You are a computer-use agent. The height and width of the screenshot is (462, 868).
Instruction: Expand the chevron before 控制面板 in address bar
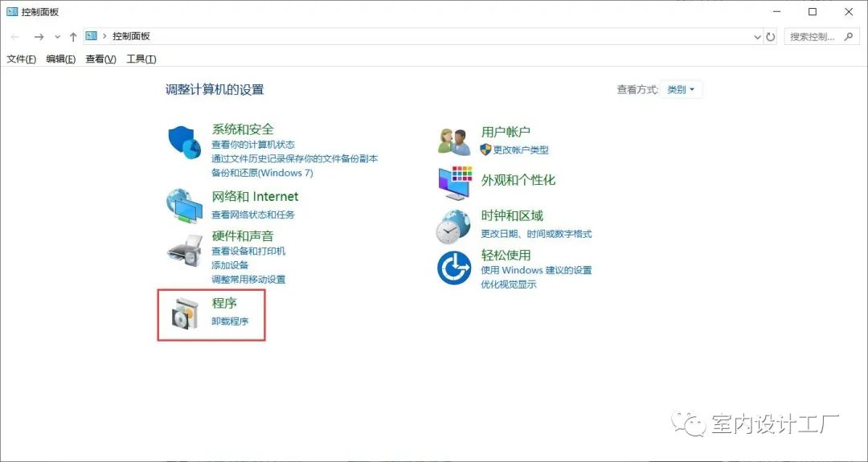(104, 36)
